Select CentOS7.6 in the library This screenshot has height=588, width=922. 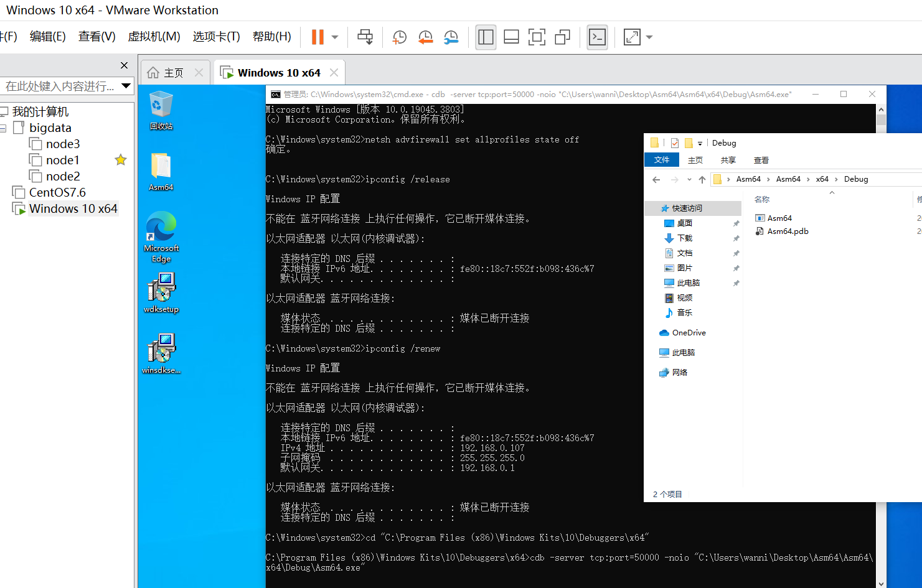49,192
